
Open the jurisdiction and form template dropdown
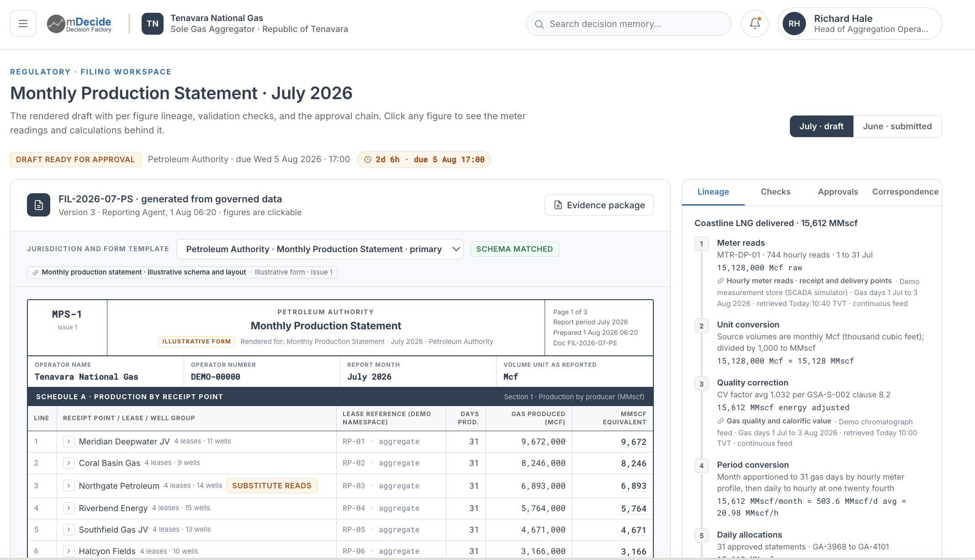pyautogui.click(x=320, y=249)
